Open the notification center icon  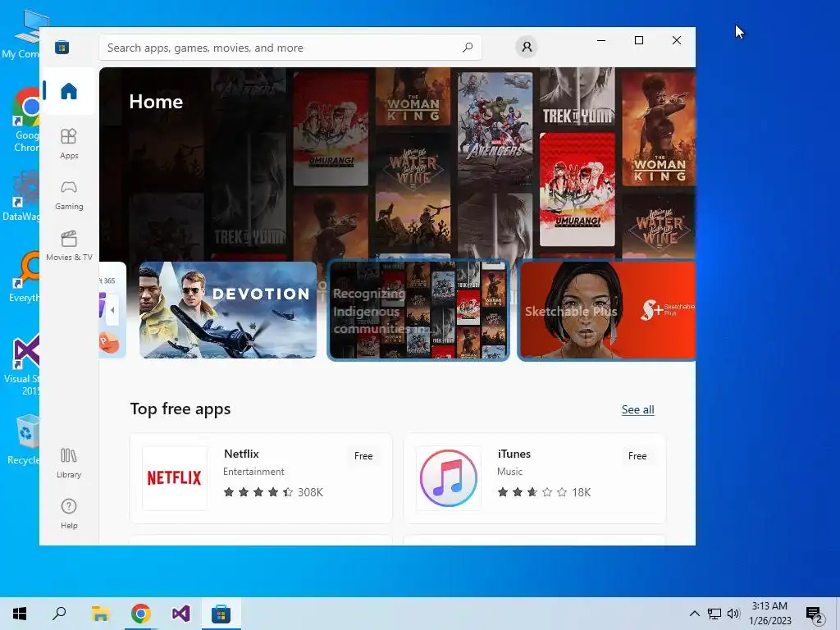[x=815, y=614]
